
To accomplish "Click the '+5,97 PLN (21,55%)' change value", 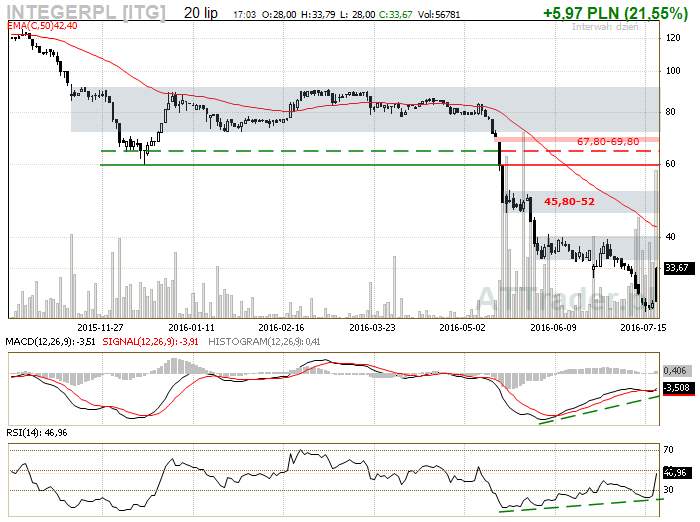I will [x=615, y=13].
